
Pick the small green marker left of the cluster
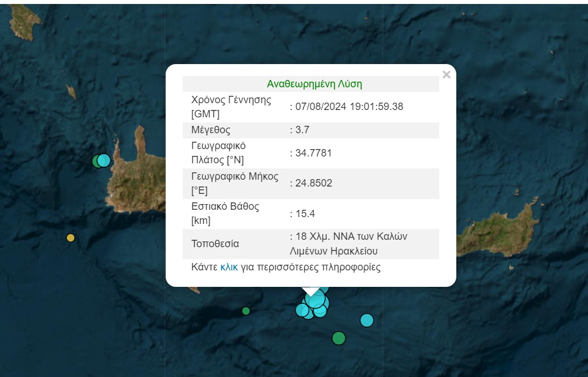pyautogui.click(x=246, y=311)
